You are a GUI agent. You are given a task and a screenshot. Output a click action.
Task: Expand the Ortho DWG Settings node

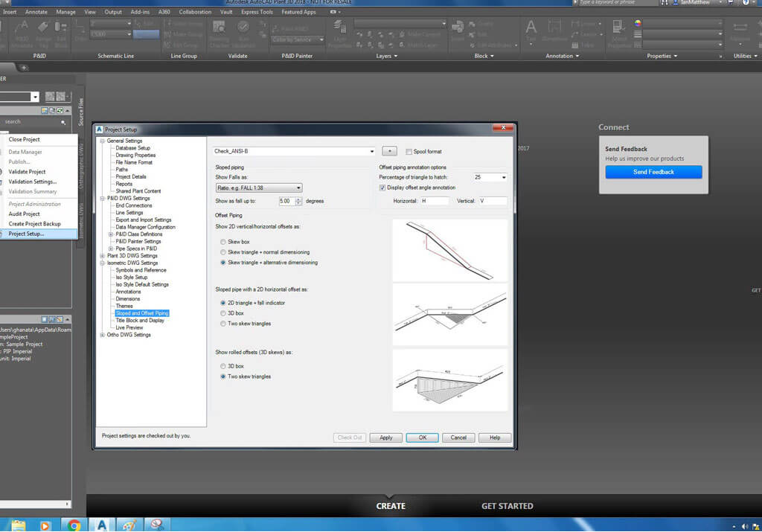pos(103,335)
